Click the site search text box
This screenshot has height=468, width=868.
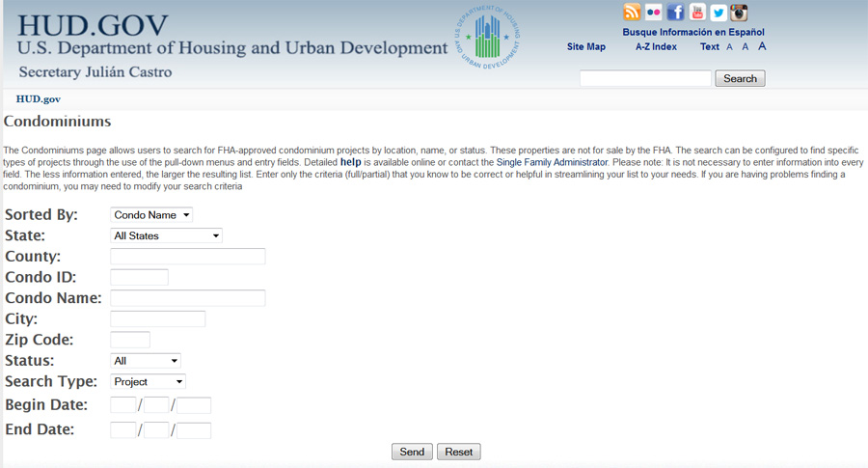pos(645,79)
